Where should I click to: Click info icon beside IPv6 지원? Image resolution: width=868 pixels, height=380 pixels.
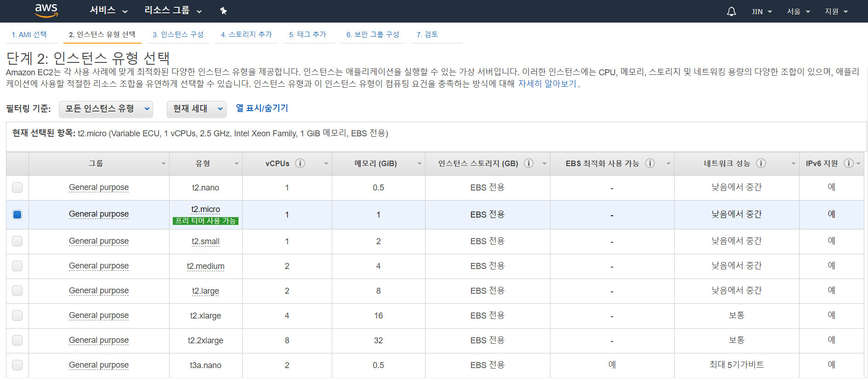tap(848, 163)
